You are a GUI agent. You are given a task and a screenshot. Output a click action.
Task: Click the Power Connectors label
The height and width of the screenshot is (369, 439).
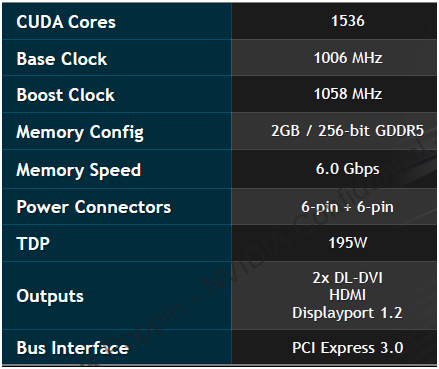click(x=94, y=207)
